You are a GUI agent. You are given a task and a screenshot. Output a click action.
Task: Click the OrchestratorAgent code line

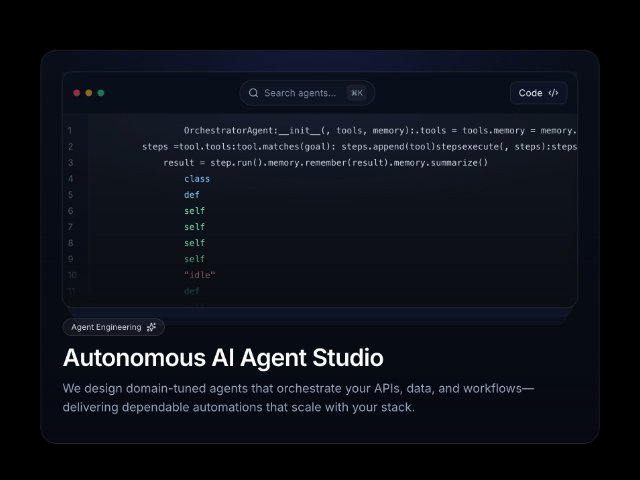[380, 130]
